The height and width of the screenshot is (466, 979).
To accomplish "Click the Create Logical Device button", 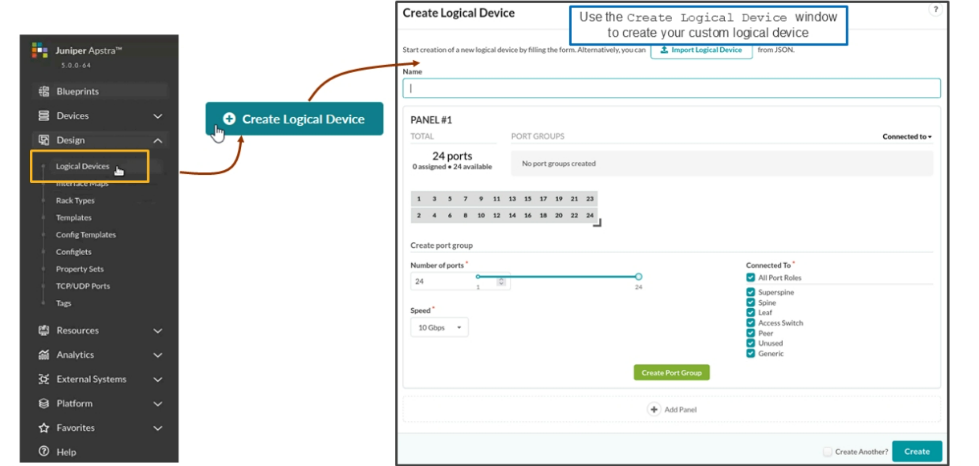I will click(x=294, y=119).
